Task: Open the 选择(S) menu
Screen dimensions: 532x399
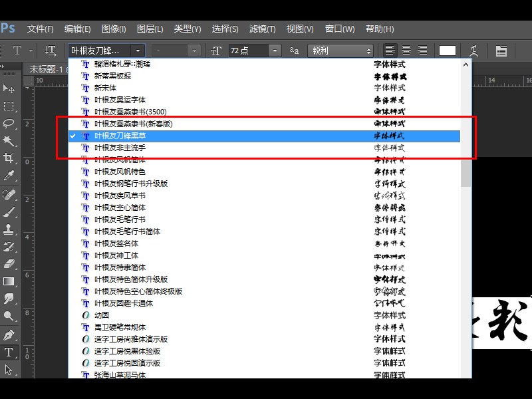Action: [x=225, y=29]
